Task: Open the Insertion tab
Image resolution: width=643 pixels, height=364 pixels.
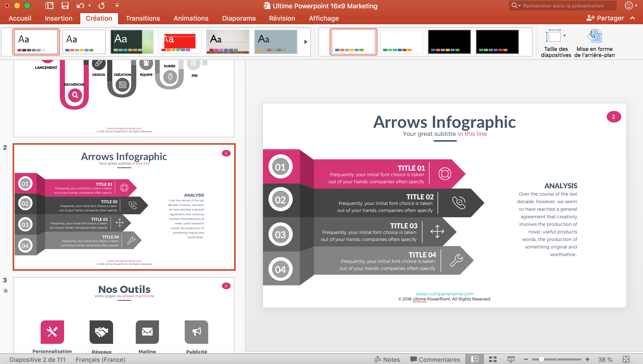Action: click(x=59, y=18)
